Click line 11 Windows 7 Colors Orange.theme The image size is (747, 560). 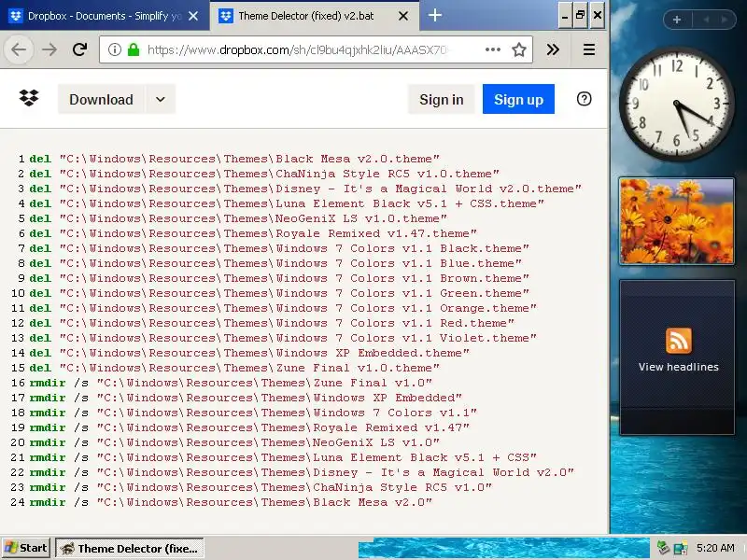click(x=298, y=308)
